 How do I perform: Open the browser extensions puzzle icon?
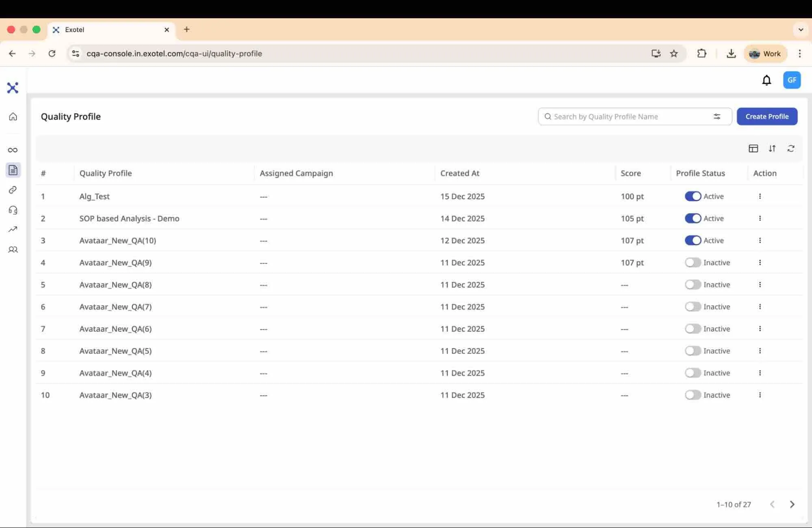point(702,53)
